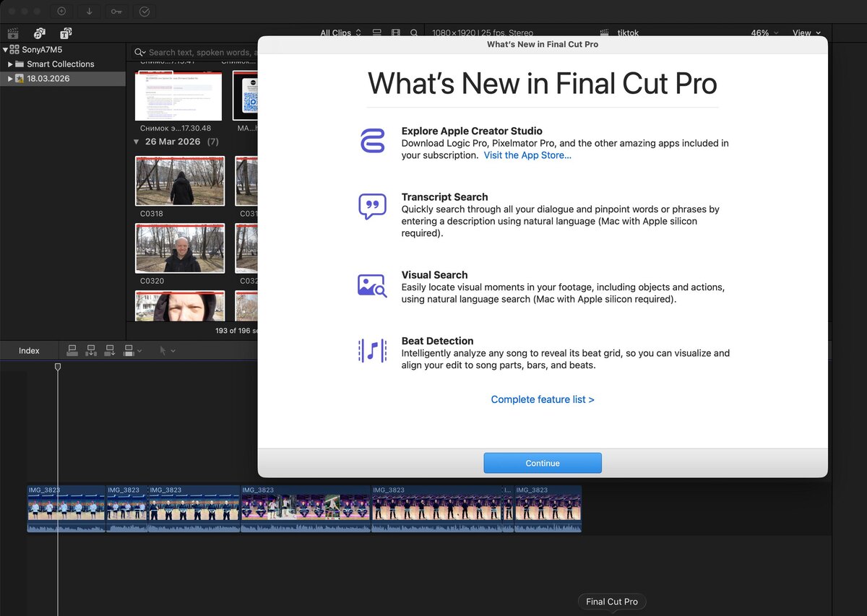
Task: Select the C0318 clip thumbnail
Action: tap(180, 181)
